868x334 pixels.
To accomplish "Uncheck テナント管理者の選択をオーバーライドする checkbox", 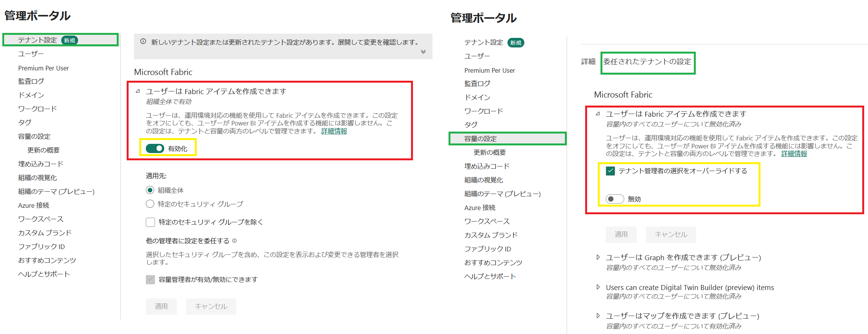I will (x=610, y=171).
